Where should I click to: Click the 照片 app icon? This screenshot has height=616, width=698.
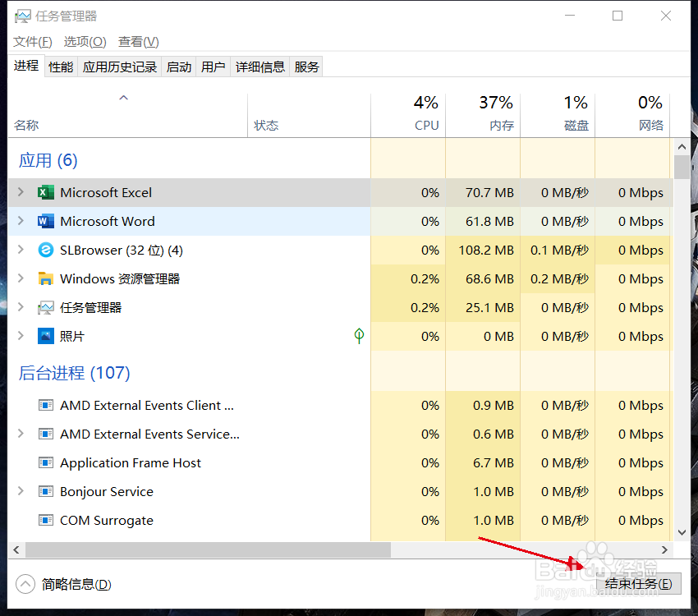pyautogui.click(x=46, y=336)
